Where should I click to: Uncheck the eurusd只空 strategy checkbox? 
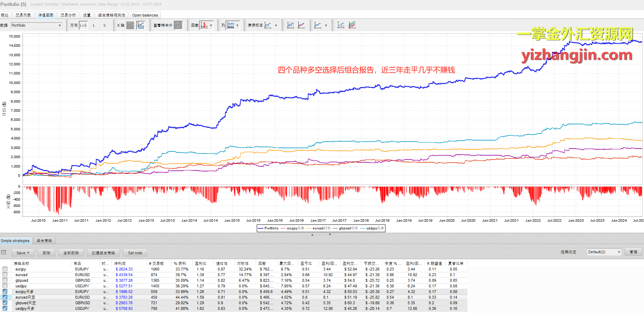[x=5, y=297]
